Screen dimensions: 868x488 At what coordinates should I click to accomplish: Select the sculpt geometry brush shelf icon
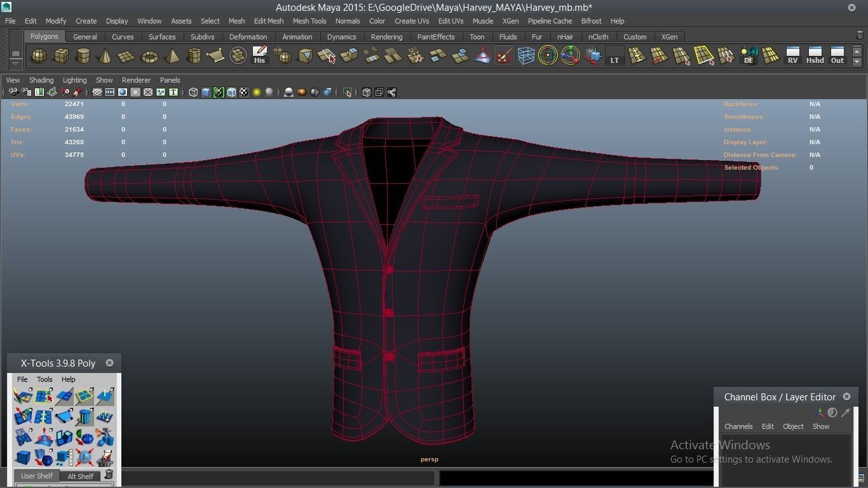coord(504,56)
